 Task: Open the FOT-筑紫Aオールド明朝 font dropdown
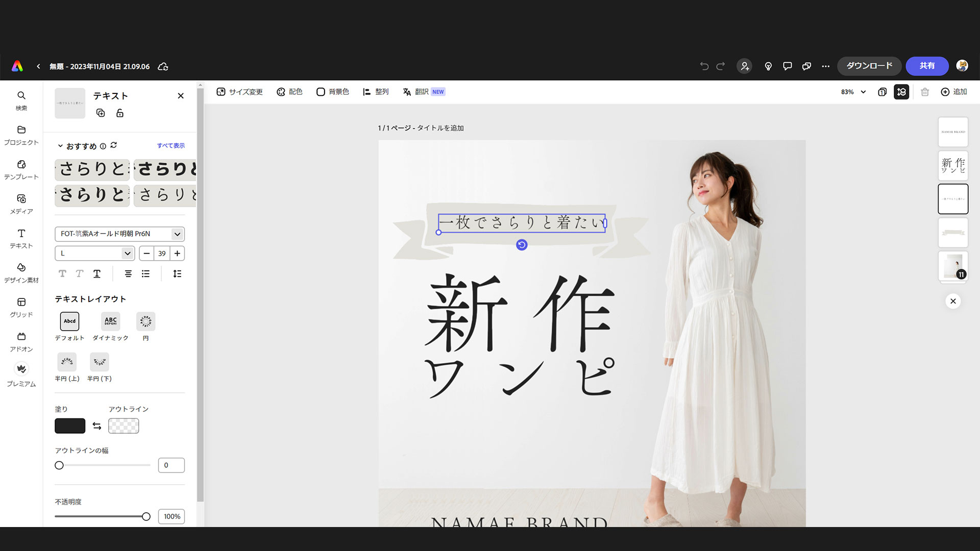pos(119,234)
